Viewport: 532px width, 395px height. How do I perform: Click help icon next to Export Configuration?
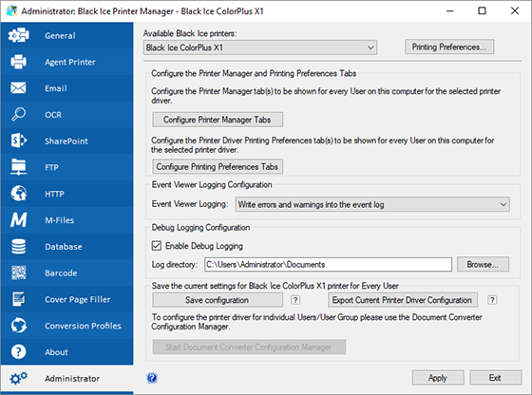tap(492, 300)
